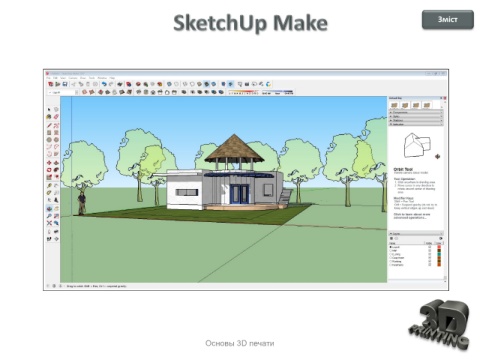Choose the pink Eraser tool
Image resolution: width=480 pixels, height=360 pixels.
point(56,117)
